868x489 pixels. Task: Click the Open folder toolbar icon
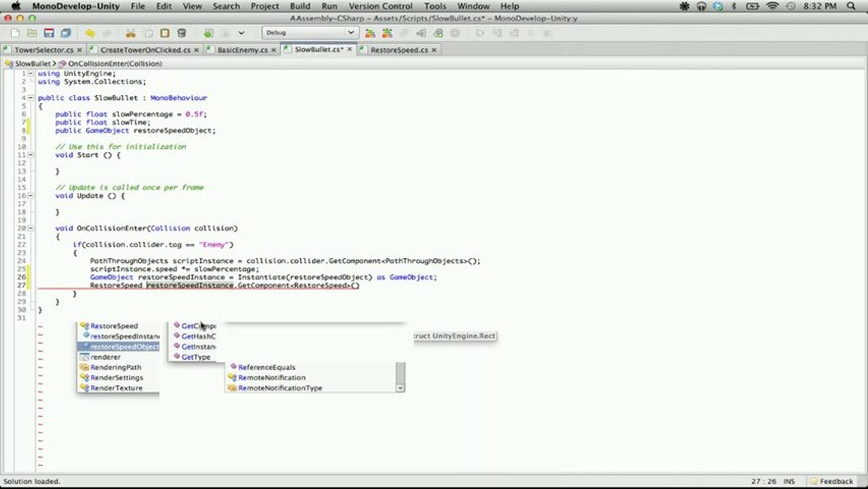[32, 33]
